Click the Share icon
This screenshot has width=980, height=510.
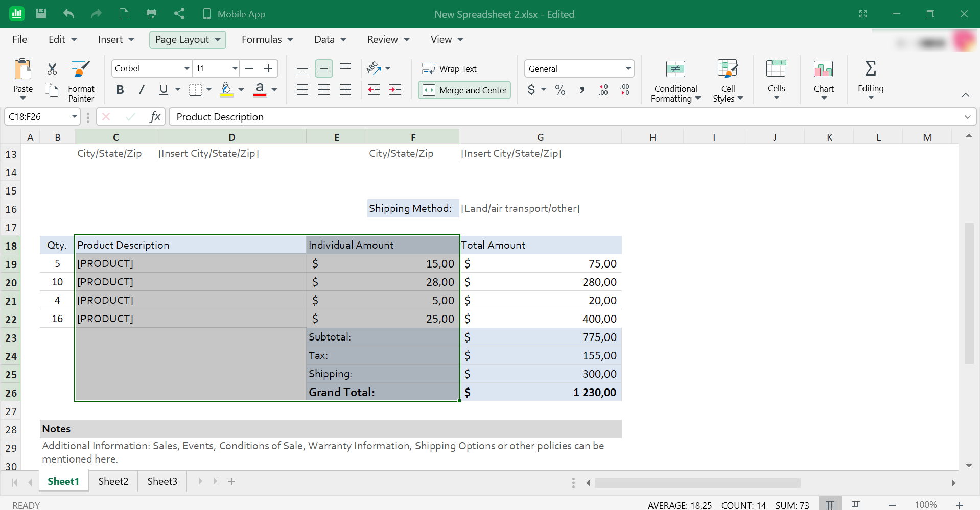[x=179, y=14]
